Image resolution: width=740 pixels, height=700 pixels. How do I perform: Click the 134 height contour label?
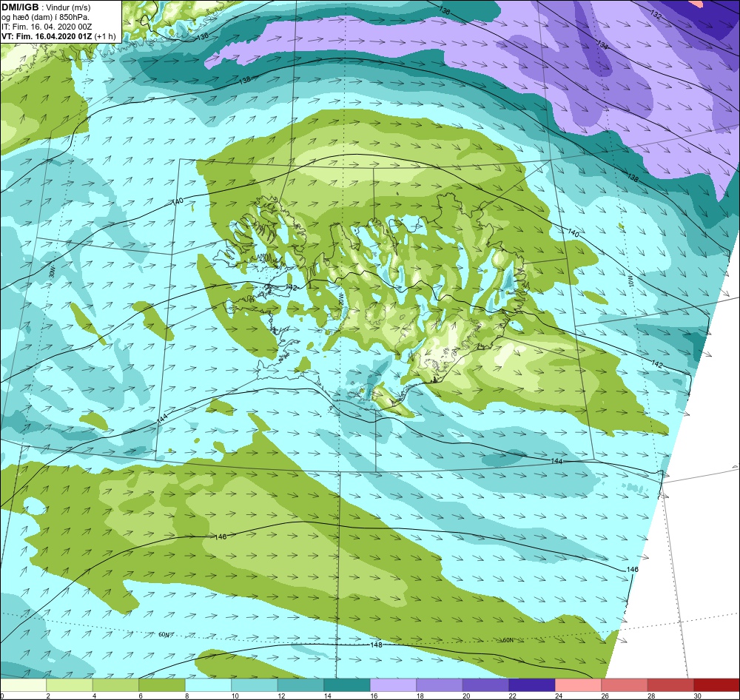(602, 45)
